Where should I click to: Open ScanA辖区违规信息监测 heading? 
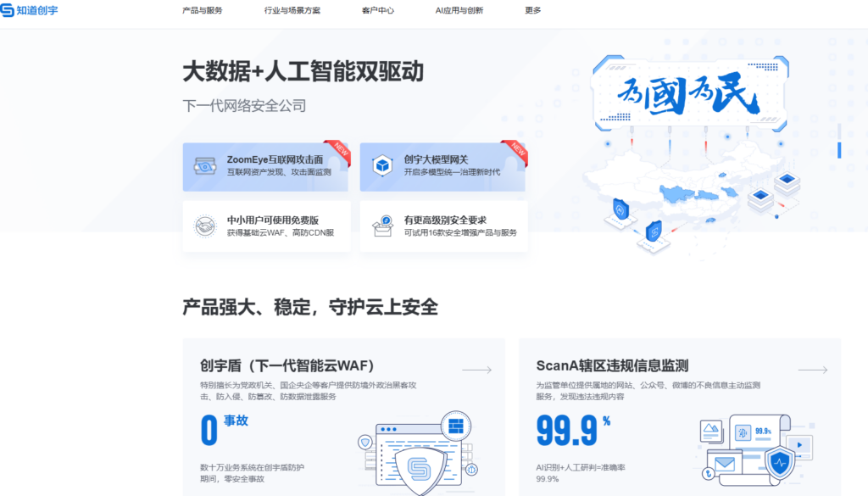click(612, 365)
